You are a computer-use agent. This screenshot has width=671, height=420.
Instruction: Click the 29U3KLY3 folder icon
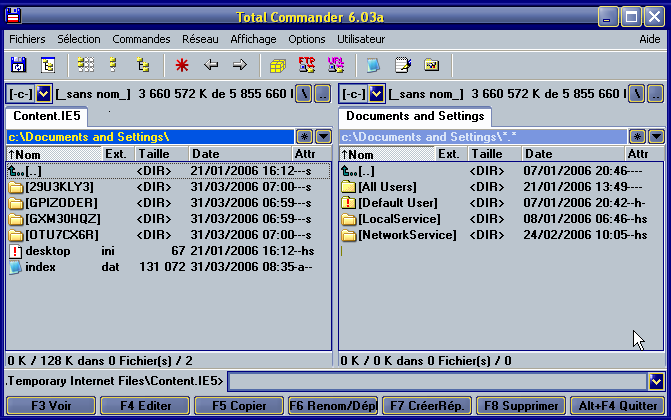coord(16,187)
